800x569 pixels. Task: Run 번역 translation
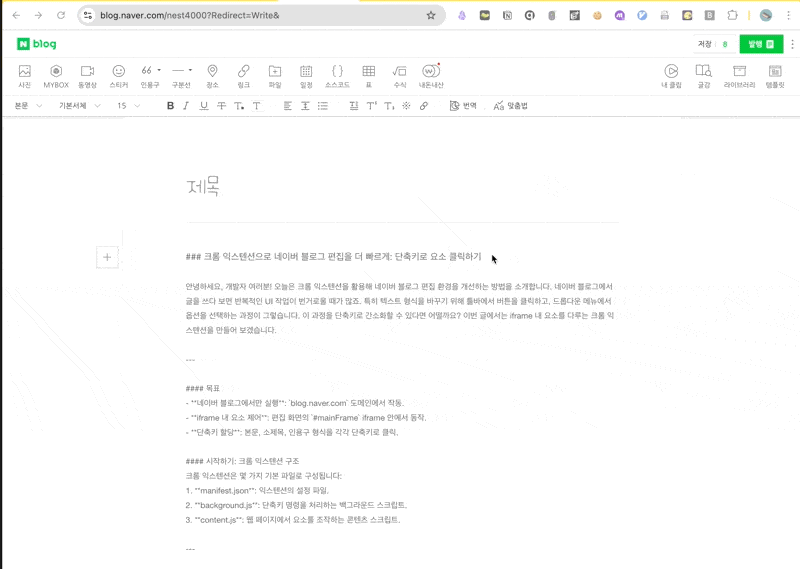tap(463, 106)
